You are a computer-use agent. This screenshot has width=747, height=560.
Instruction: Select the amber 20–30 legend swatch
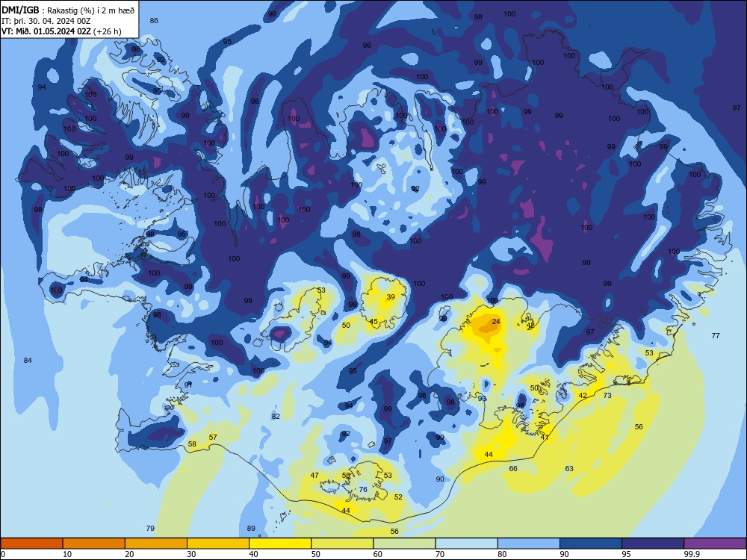tap(156, 544)
